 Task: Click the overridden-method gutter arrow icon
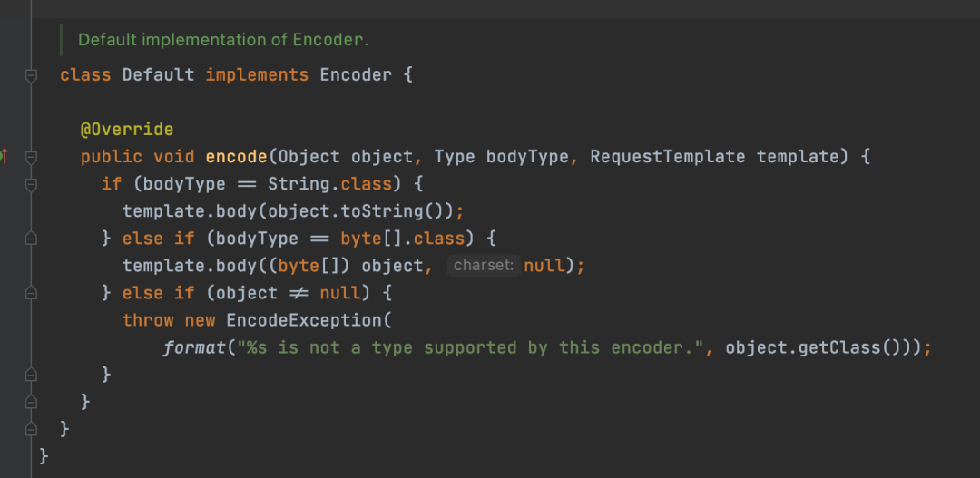click(x=4, y=156)
